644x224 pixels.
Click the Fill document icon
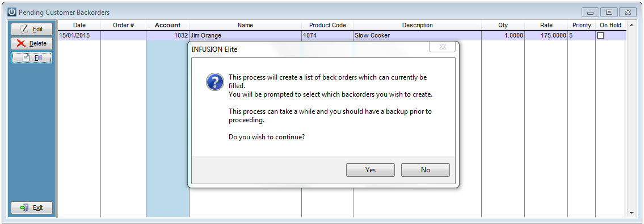point(26,58)
